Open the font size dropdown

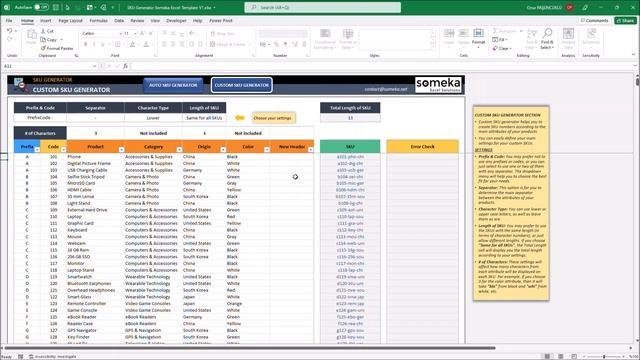click(135, 33)
